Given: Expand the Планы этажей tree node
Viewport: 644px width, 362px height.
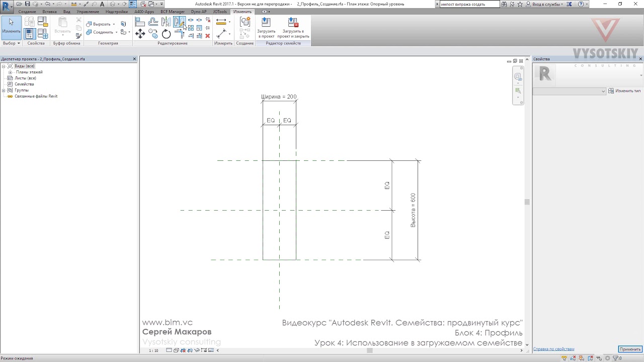Looking at the screenshot, I should pos(10,72).
